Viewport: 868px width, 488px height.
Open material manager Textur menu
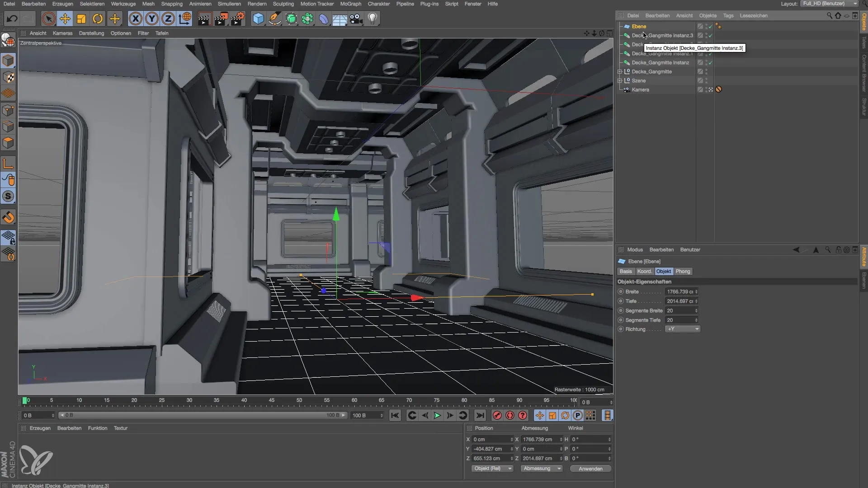[x=120, y=428]
